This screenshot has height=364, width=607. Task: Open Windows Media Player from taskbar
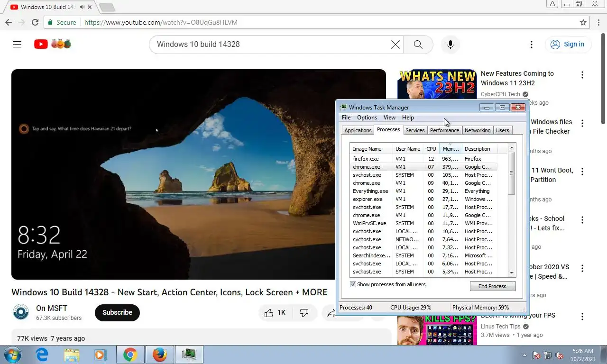[x=101, y=355]
